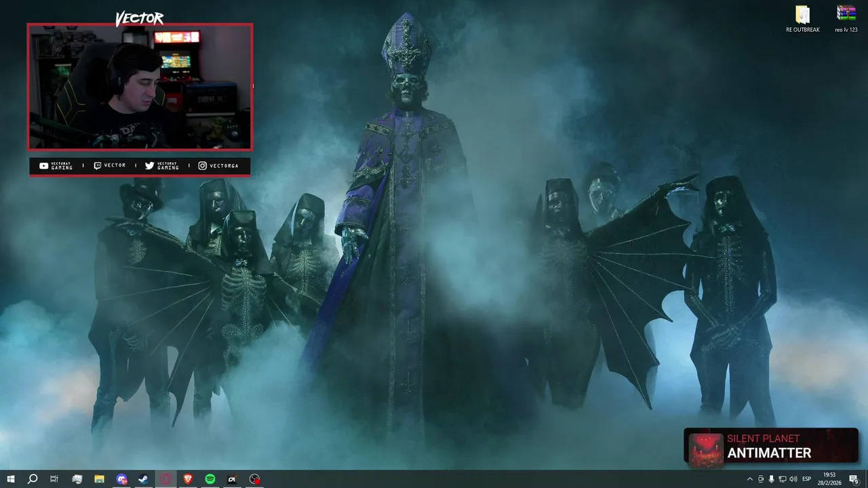Open taskbar Search magnifier
This screenshot has width=868, height=488.
pos(33,479)
